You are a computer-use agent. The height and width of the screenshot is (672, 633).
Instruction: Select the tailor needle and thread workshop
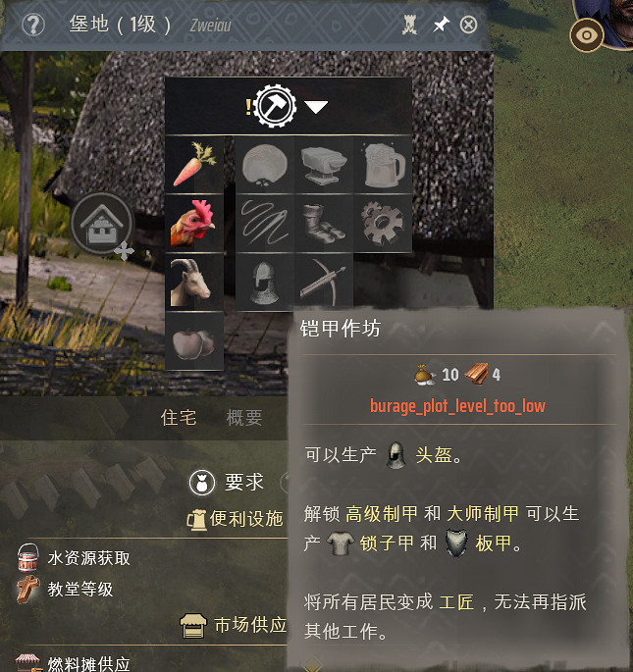(x=265, y=224)
